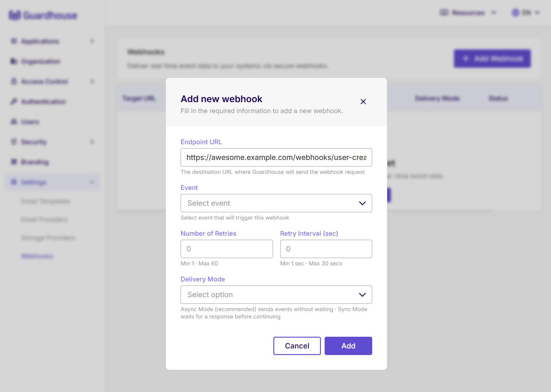Expand the Security submenu chevron
This screenshot has height=392, width=551.
[x=92, y=142]
